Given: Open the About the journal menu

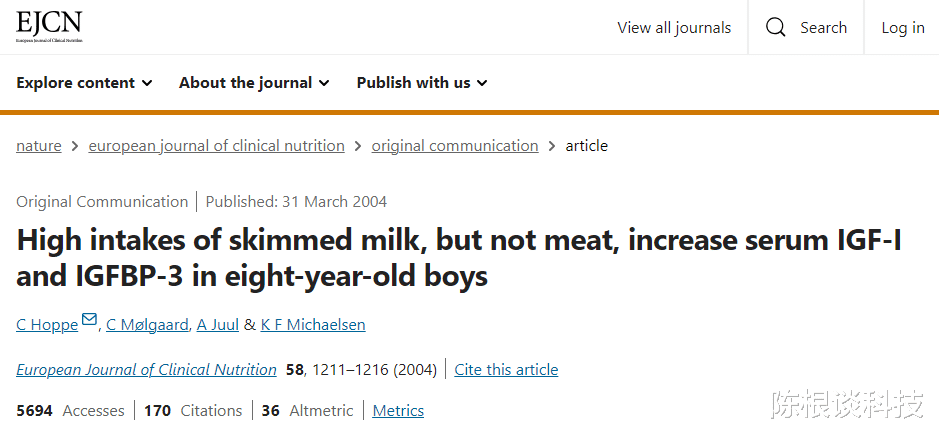Looking at the screenshot, I should point(254,83).
